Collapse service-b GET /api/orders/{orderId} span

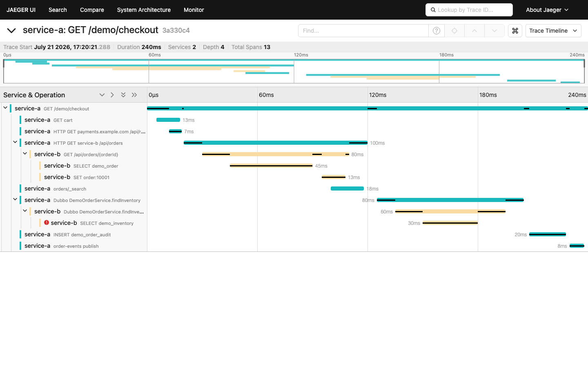point(25,154)
